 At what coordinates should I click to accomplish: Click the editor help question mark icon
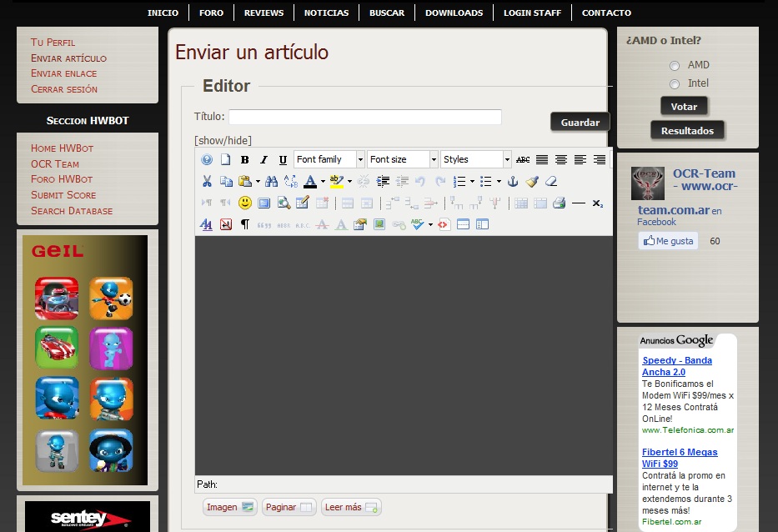[207, 159]
